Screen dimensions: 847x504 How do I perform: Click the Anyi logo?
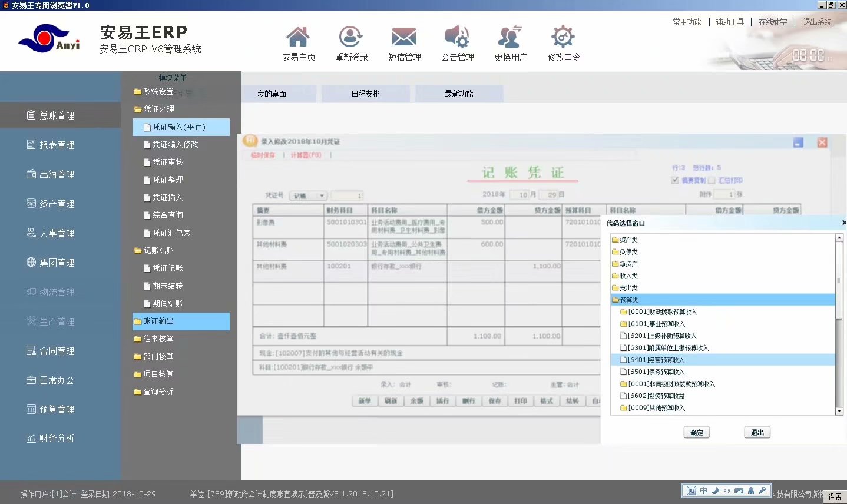tap(49, 38)
